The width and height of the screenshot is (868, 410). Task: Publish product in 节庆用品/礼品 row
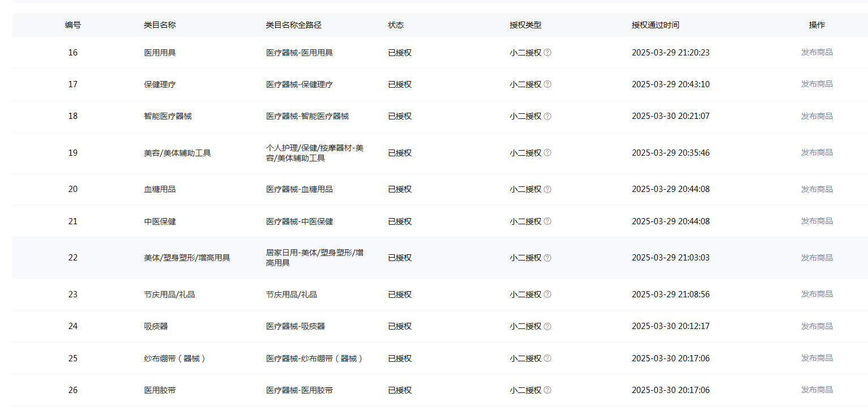(x=816, y=294)
